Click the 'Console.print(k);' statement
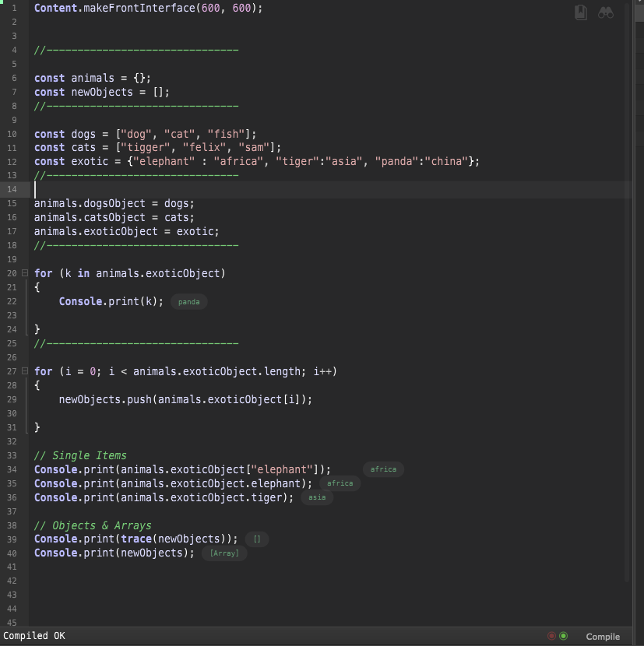 tap(111, 301)
